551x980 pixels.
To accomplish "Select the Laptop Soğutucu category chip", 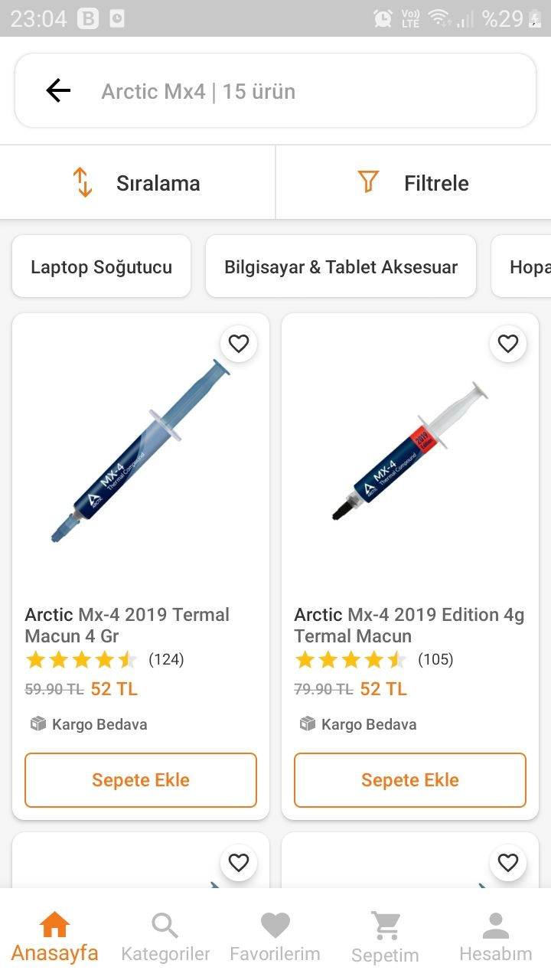I will pos(101,267).
